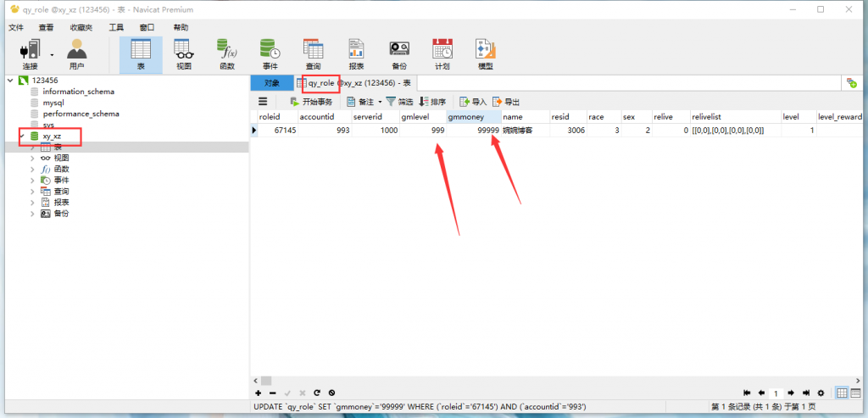Collapse the 123456 connection node
Screen dimensions: 868x418
point(9,81)
